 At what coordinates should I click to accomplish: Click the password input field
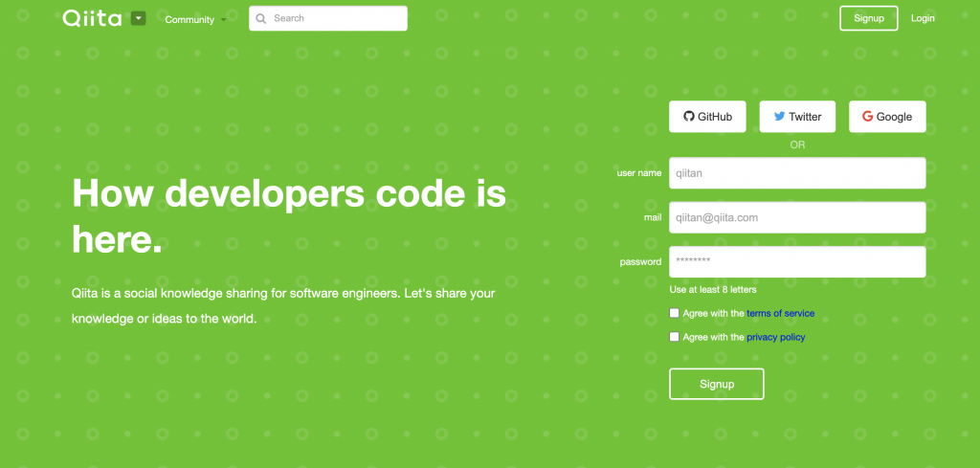[x=797, y=262]
